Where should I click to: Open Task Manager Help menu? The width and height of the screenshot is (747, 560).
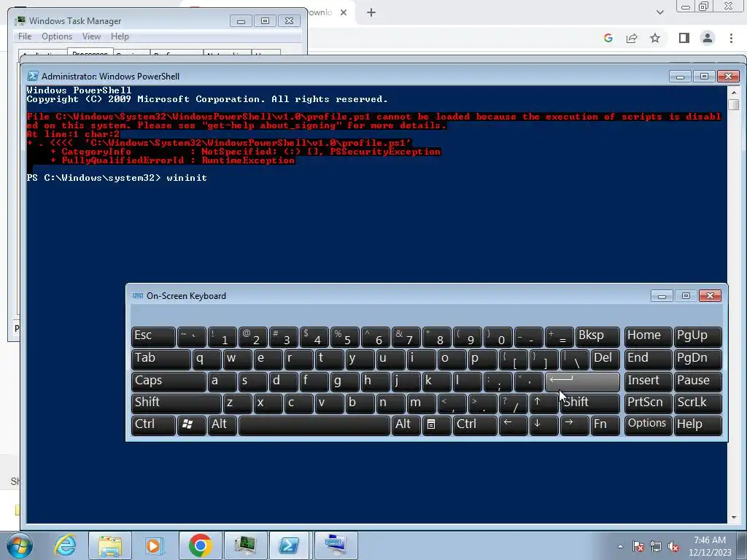tap(120, 36)
